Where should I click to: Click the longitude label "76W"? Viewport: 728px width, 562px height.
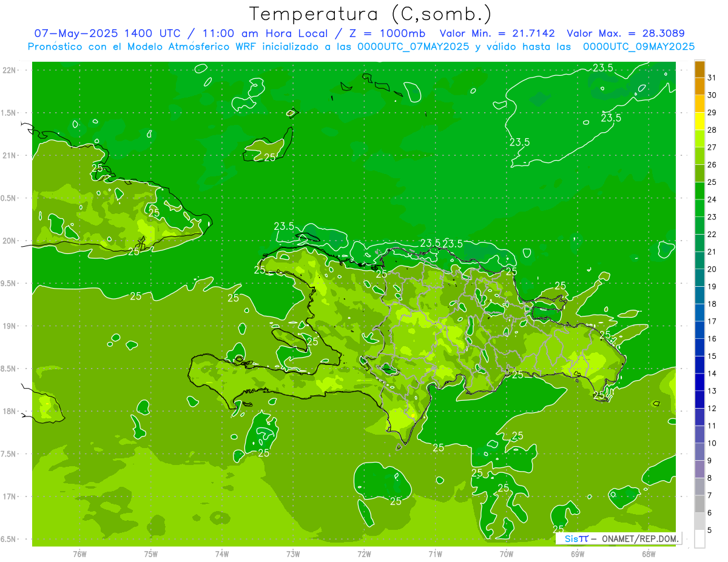tap(79, 554)
